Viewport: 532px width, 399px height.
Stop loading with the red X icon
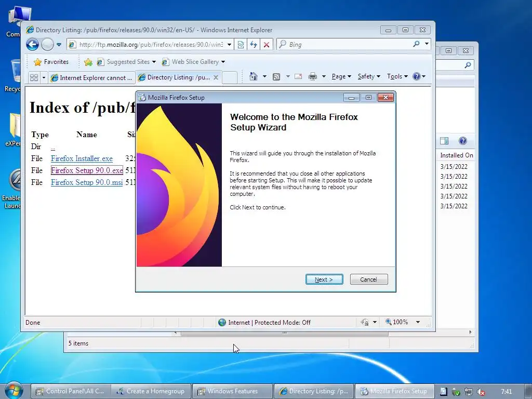[267, 45]
